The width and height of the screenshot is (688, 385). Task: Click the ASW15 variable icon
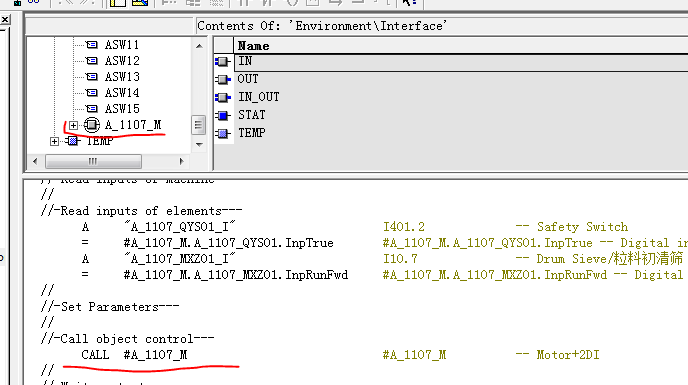pyautogui.click(x=92, y=108)
